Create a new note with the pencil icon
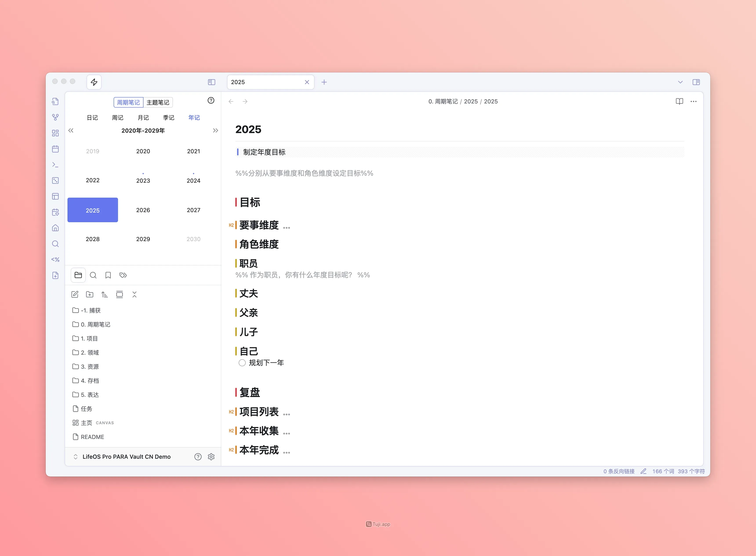Image resolution: width=756 pixels, height=556 pixels. pyautogui.click(x=75, y=294)
